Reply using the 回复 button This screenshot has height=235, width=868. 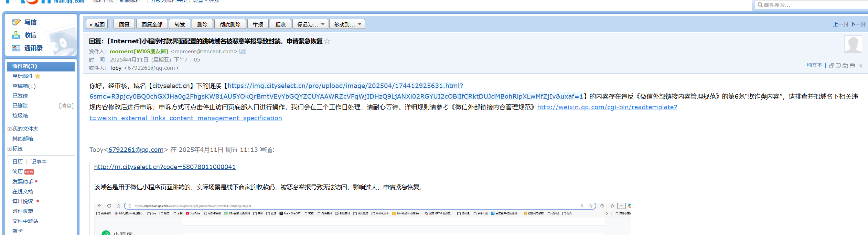click(124, 24)
